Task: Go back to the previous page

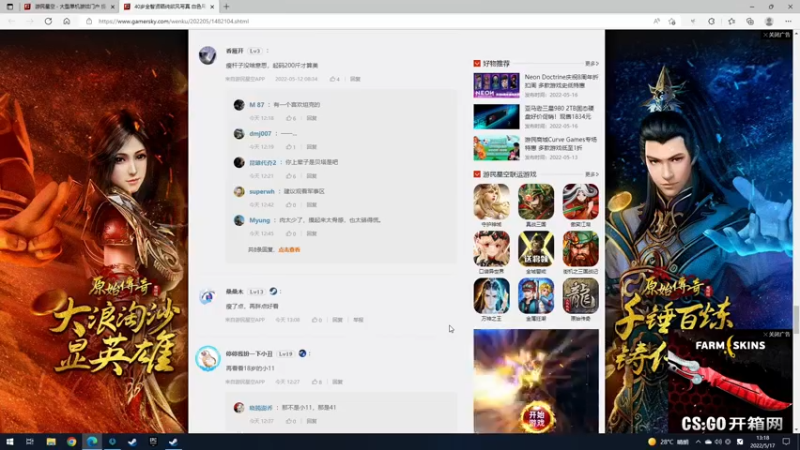Action: tap(11, 21)
